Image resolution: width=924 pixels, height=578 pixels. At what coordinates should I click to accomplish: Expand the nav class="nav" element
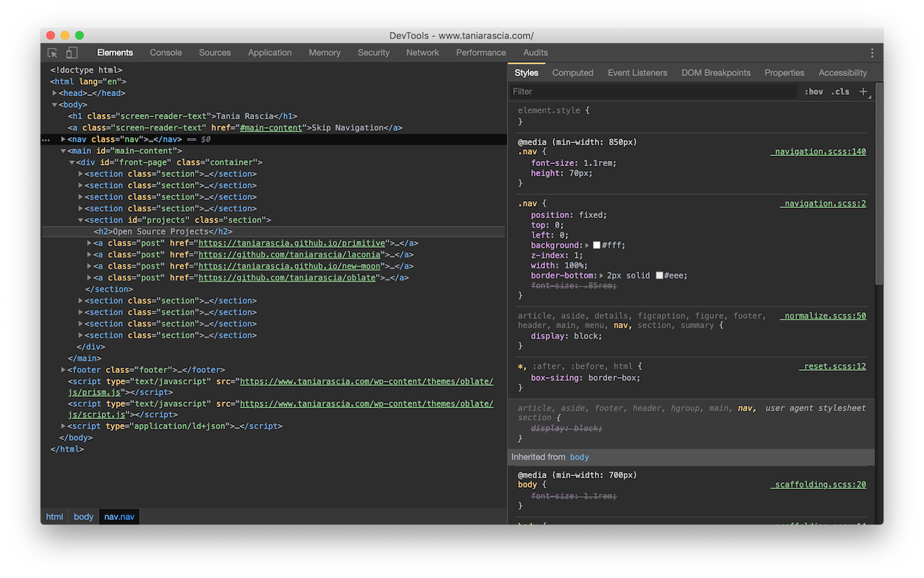pos(64,139)
